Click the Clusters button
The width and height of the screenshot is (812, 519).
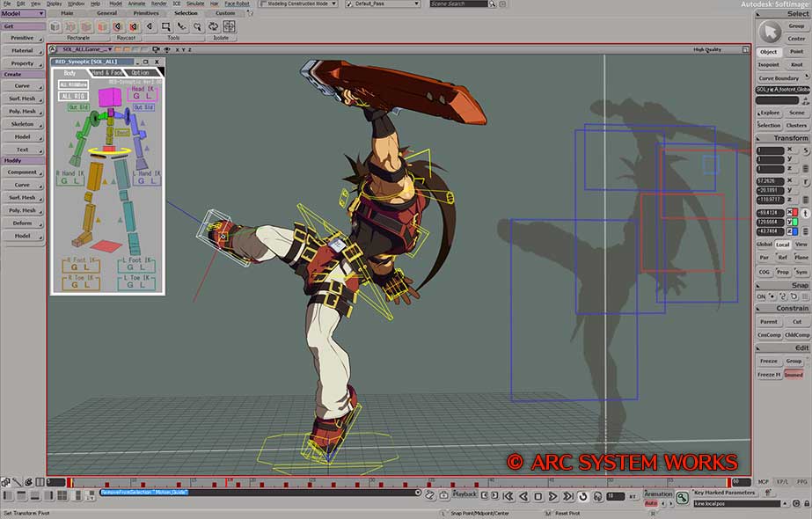pos(796,125)
